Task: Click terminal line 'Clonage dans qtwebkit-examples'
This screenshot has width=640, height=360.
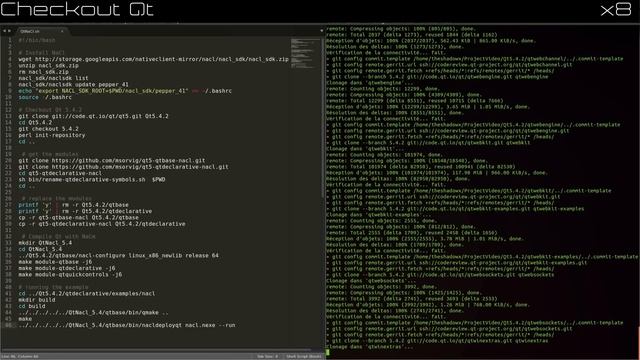Action: tap(379, 215)
